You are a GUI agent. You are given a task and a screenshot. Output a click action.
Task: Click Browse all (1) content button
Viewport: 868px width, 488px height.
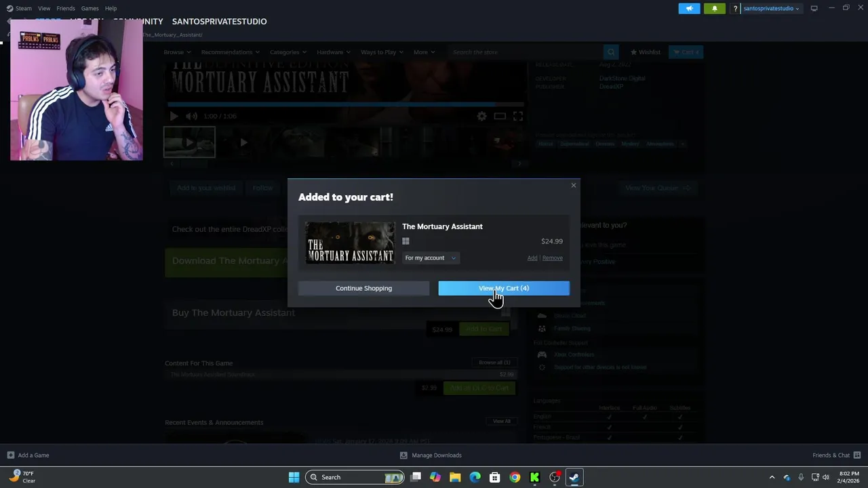494,363
